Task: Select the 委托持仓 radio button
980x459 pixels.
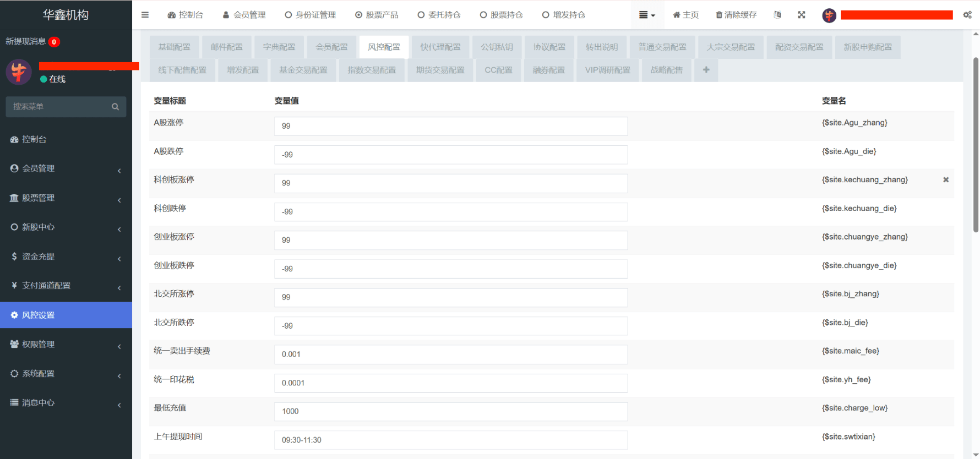Action: tap(421, 15)
